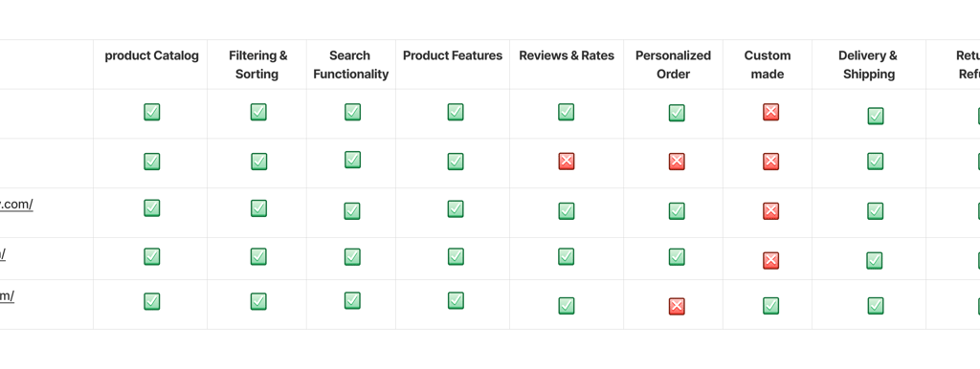Select the Product Features column header
The width and height of the screenshot is (980, 369).
pyautogui.click(x=453, y=55)
